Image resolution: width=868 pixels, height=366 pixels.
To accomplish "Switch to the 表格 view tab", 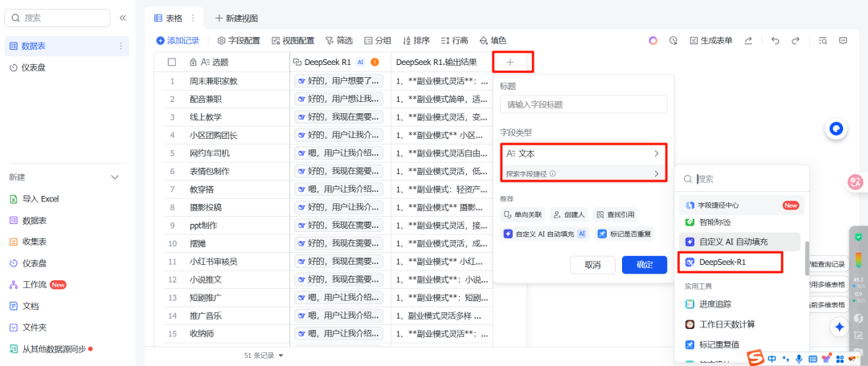I will (170, 18).
